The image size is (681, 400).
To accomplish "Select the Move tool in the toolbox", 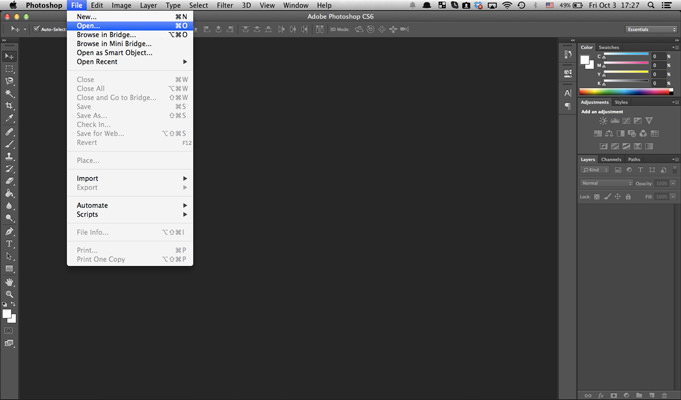I will [x=9, y=56].
